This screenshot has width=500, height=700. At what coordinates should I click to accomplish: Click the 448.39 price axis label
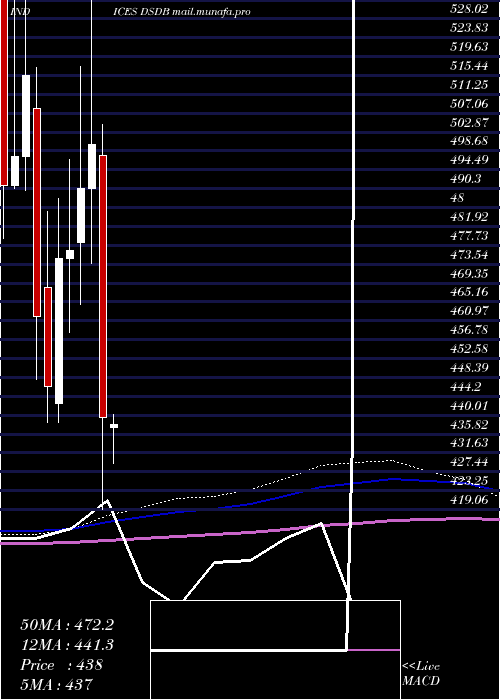[469, 367]
